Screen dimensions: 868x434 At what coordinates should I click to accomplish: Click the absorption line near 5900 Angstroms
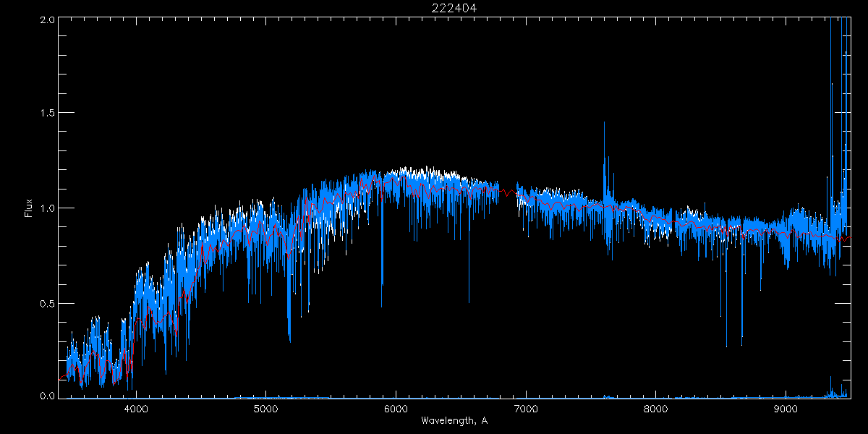pyautogui.click(x=382, y=253)
